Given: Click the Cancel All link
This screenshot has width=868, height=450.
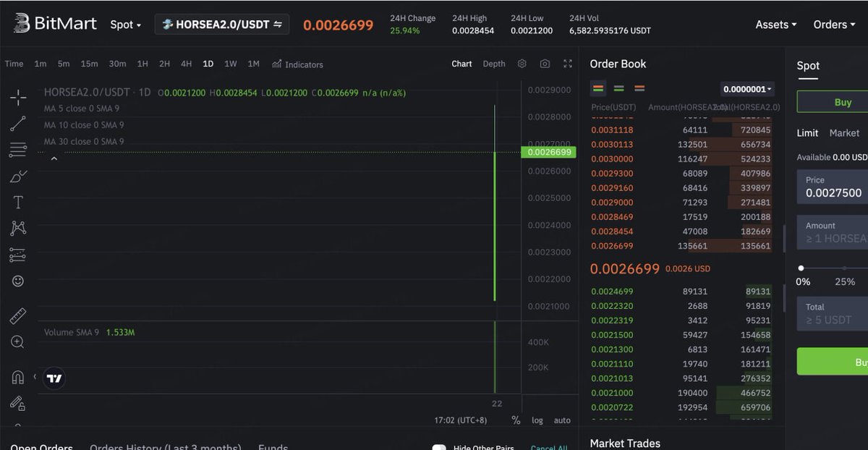Looking at the screenshot, I should coord(548,448).
